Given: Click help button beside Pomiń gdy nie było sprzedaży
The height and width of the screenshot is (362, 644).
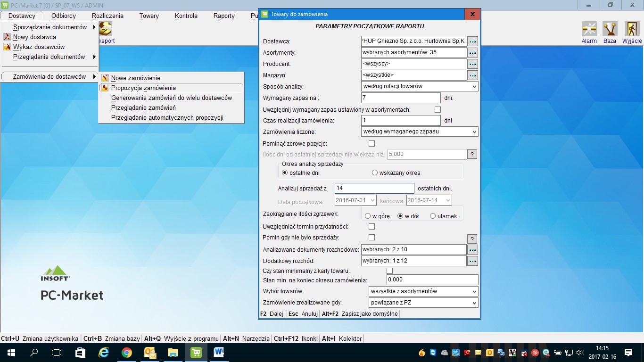Looking at the screenshot, I should point(472,239).
